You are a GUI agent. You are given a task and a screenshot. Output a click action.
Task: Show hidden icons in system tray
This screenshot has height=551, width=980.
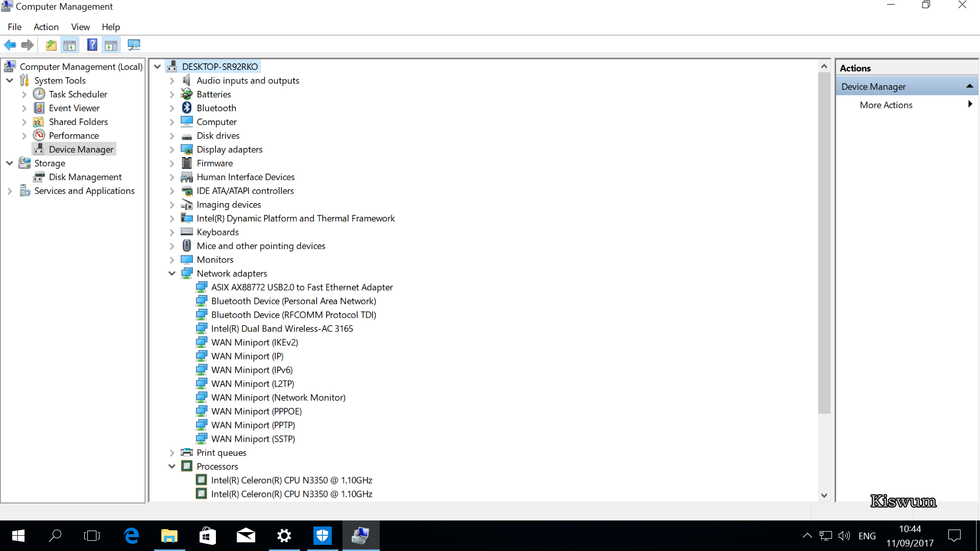(x=807, y=536)
